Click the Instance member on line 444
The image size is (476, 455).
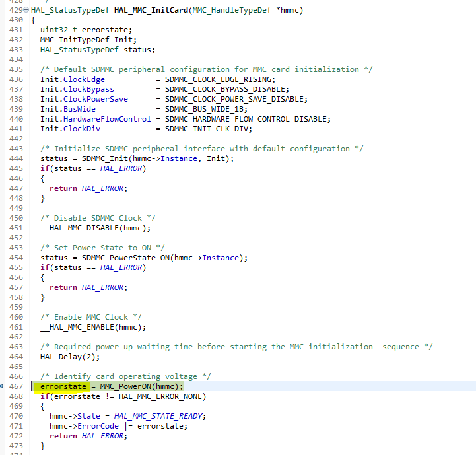click(x=179, y=158)
